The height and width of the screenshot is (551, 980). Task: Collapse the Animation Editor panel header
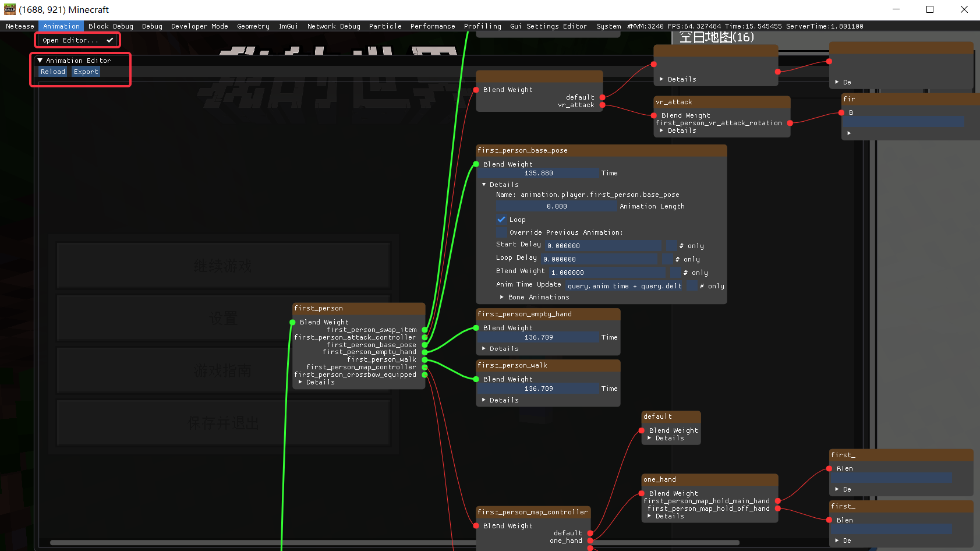click(x=40, y=61)
